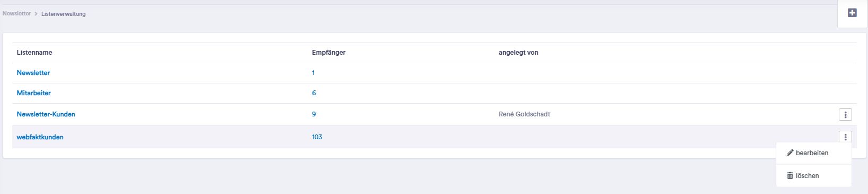This screenshot has width=868, height=194.
Task: View the 9 recipients of Newsletter-Kunden
Action: coord(314,114)
